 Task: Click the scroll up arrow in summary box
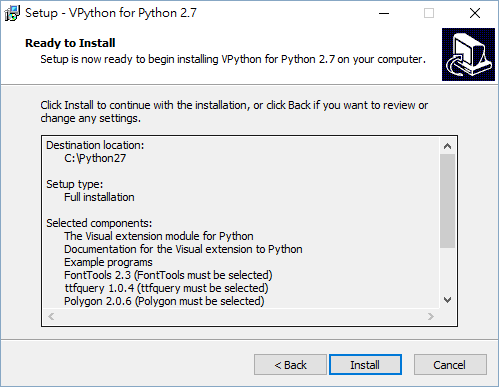click(448, 146)
